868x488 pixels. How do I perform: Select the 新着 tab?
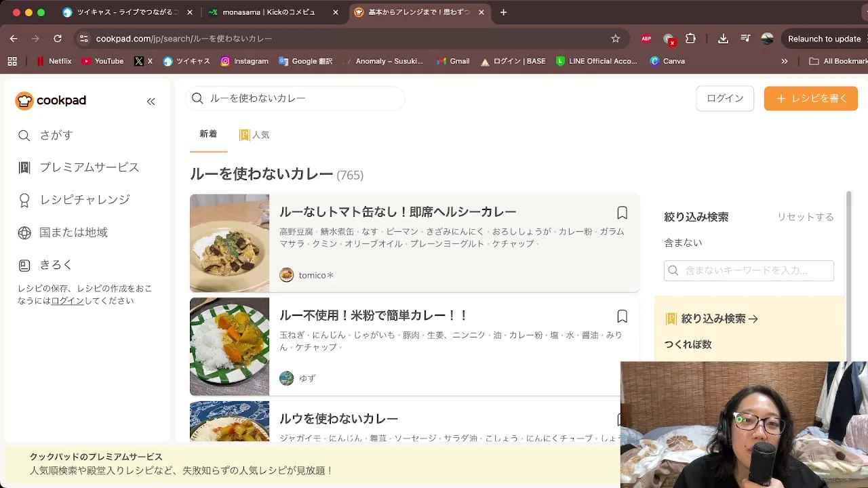208,134
